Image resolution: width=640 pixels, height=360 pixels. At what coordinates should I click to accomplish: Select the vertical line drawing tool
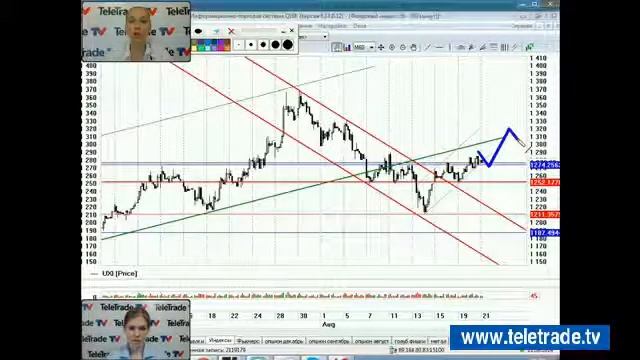(450, 47)
